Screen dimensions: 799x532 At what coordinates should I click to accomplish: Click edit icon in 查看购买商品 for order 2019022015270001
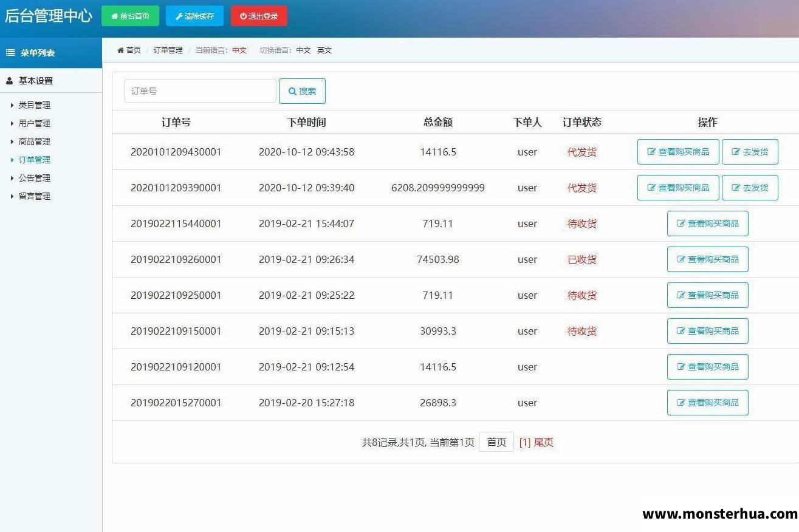click(x=681, y=403)
